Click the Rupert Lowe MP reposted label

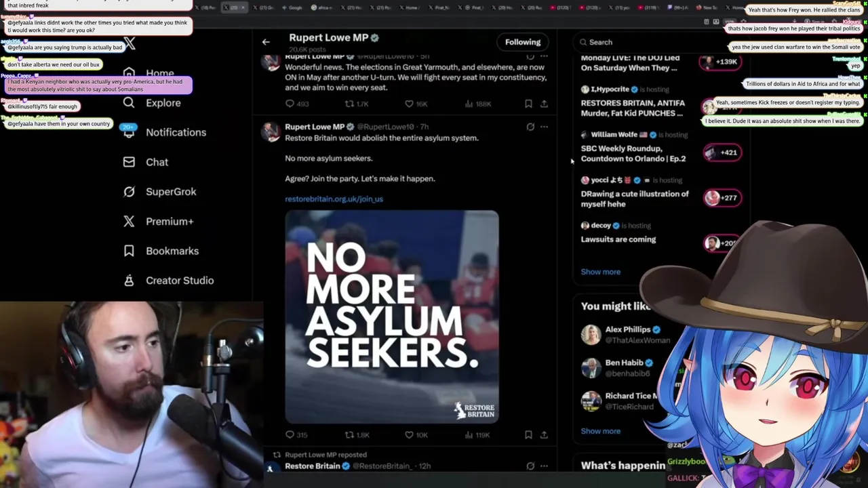pyautogui.click(x=325, y=455)
